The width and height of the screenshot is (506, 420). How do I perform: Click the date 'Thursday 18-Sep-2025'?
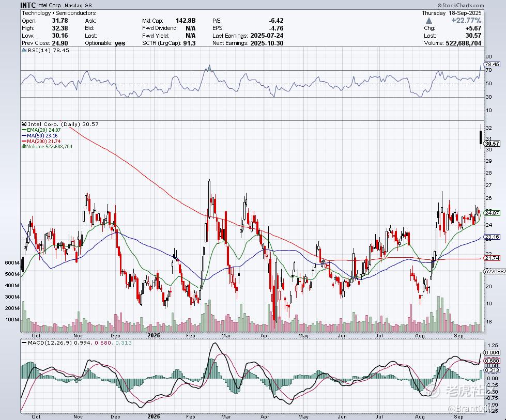[x=451, y=13]
